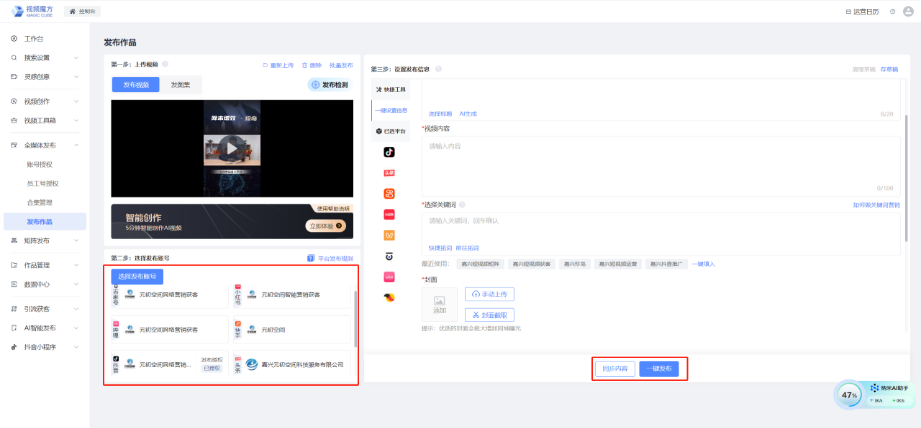Image resolution: width=921 pixels, height=428 pixels.
Task: Expand the 作品管理 sidebar menu chevron
Action: click(x=76, y=265)
